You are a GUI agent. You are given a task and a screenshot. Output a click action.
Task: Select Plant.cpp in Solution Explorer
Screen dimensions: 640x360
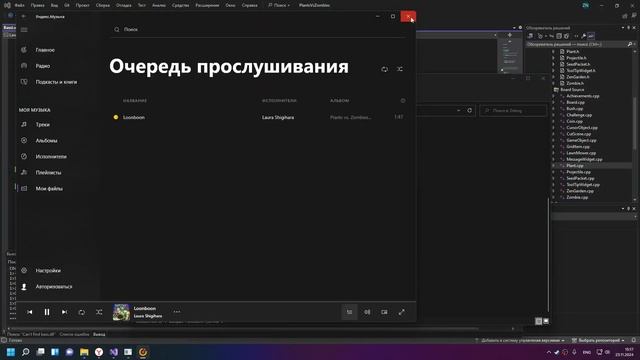(x=575, y=165)
